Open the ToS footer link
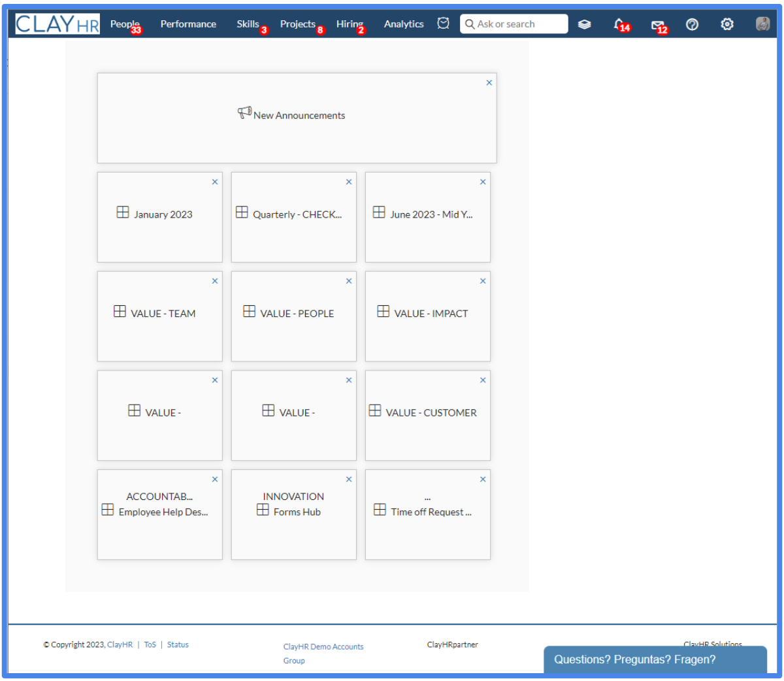This screenshot has width=784, height=681. (150, 645)
